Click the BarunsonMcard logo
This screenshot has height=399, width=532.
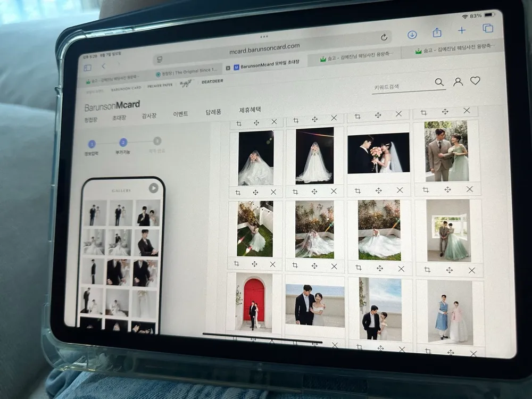tap(112, 106)
